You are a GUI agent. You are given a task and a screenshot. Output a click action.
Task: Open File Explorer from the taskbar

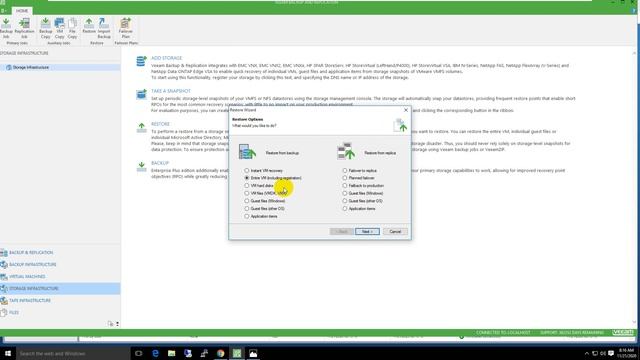pyautogui.click(x=171, y=353)
